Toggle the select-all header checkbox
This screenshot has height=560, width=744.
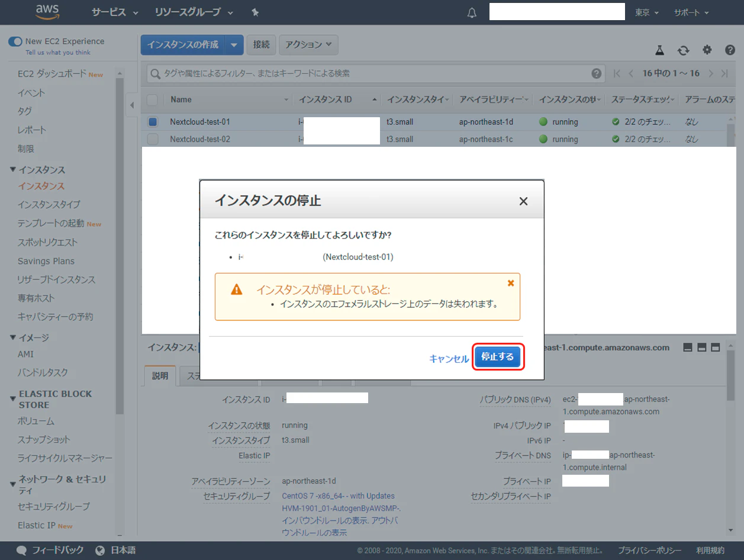153,99
